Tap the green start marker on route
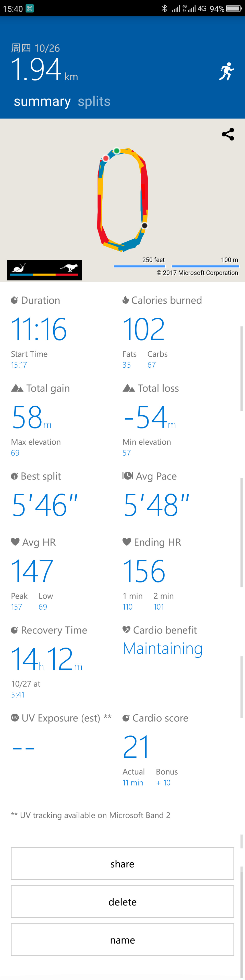 point(117,151)
